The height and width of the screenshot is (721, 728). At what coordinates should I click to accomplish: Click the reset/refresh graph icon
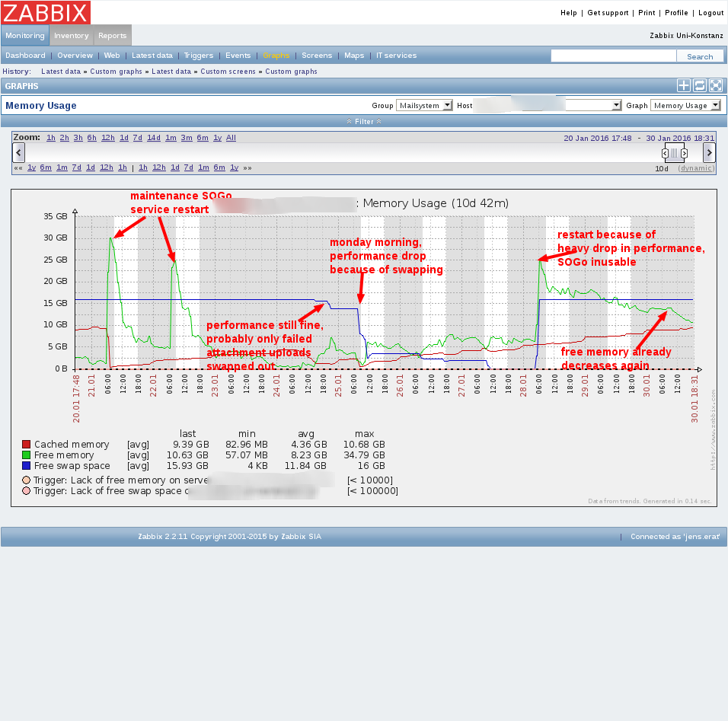coord(700,86)
